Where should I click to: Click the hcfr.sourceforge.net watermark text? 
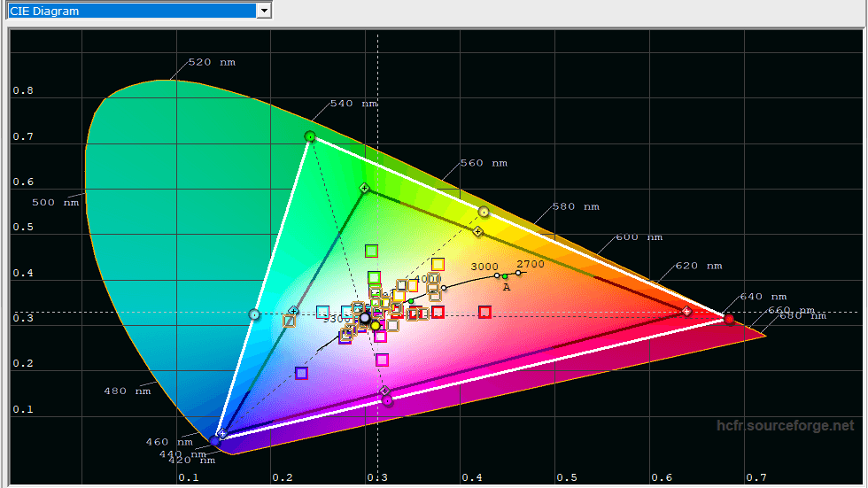[x=786, y=426]
